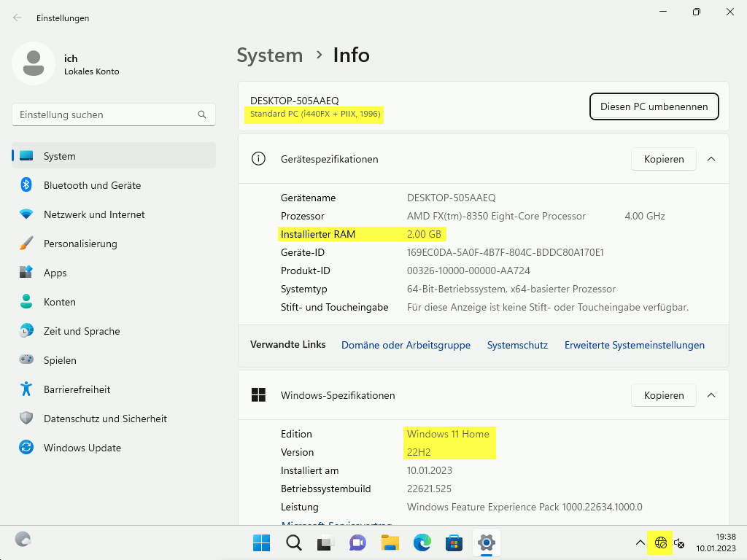
Task: Open Erweiterte Systemeinstellungen link
Action: tap(634, 345)
